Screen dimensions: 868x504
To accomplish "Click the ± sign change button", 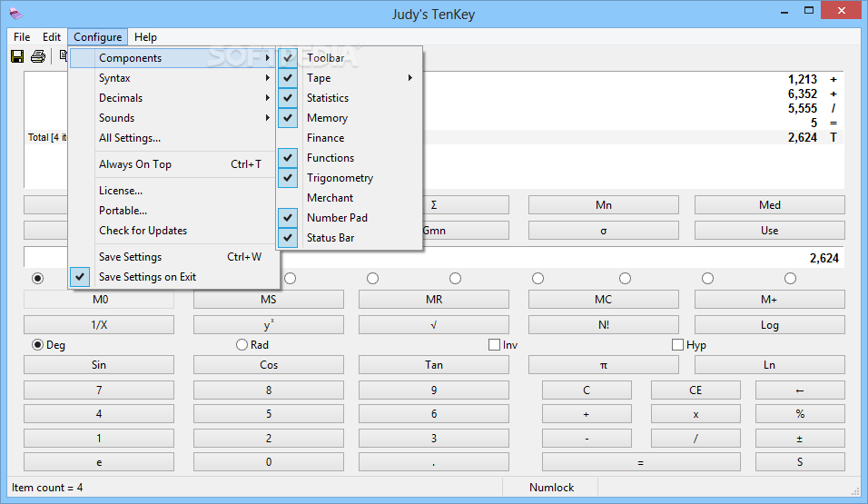I will [800, 438].
